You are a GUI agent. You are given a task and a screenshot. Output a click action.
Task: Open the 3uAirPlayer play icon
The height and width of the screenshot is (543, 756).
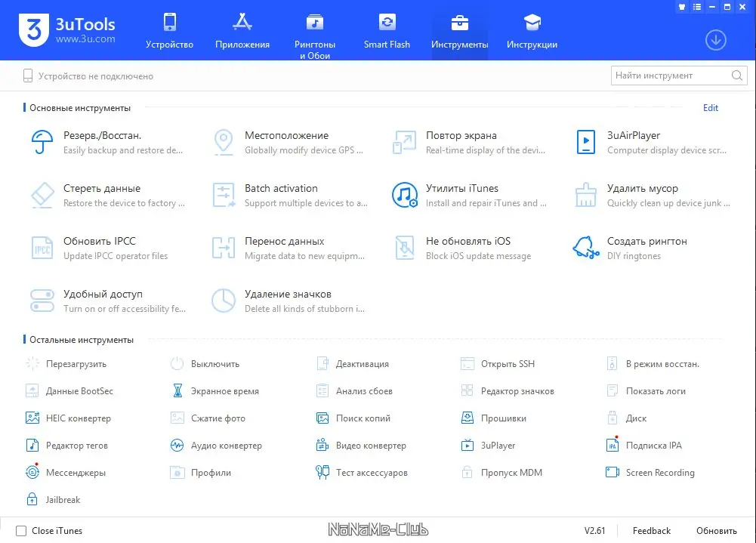586,142
